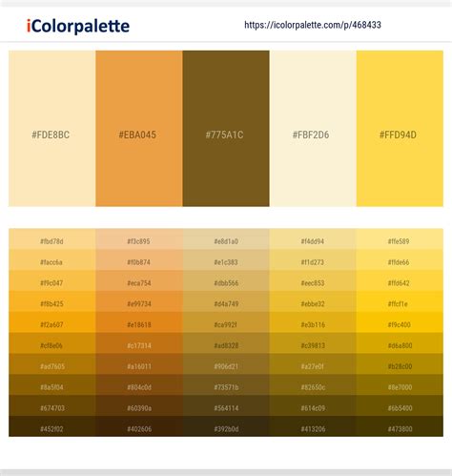Pick the darkest #452f02 shade cell
The image size is (452, 476).
pyautogui.click(x=52, y=426)
